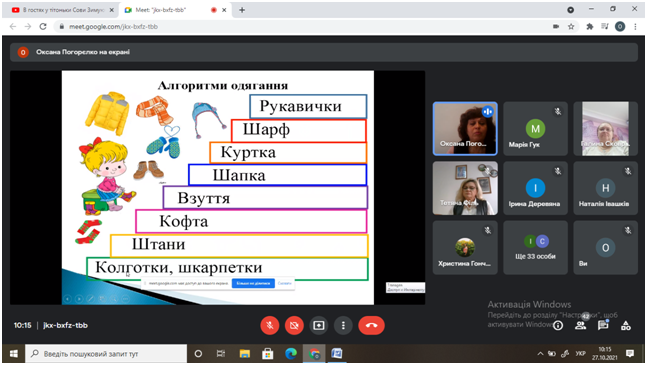Open the chat messages panel
Image resolution: width=647 pixels, height=365 pixels.
tap(603, 325)
